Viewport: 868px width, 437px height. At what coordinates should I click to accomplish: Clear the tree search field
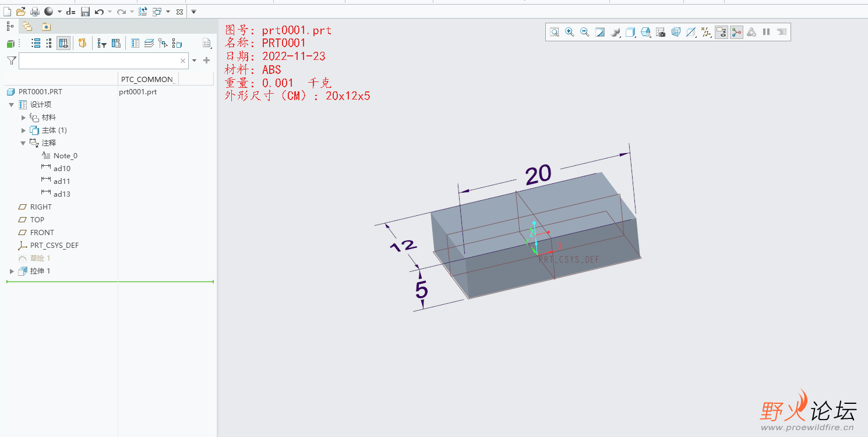click(183, 61)
